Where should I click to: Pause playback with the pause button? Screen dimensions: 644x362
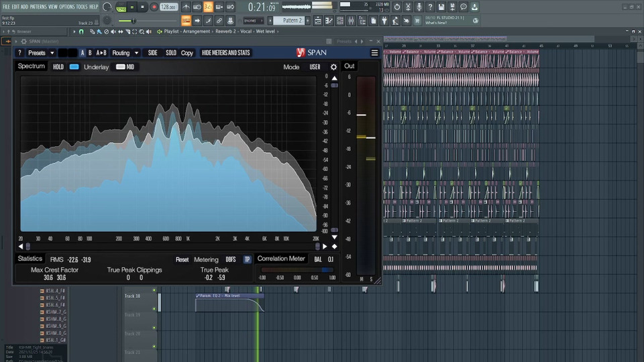pyautogui.click(x=132, y=7)
